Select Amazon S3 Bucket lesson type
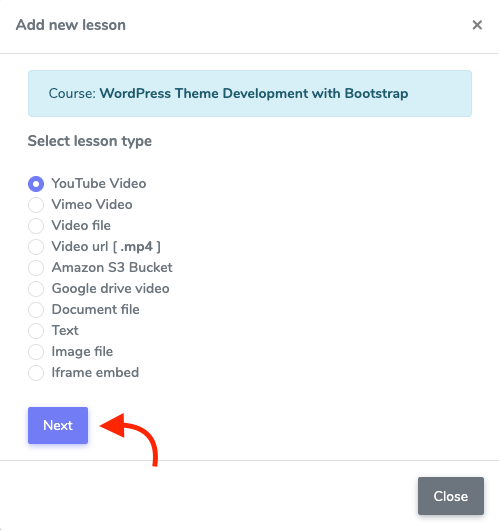Viewport: 499px width, 530px height. 36,268
